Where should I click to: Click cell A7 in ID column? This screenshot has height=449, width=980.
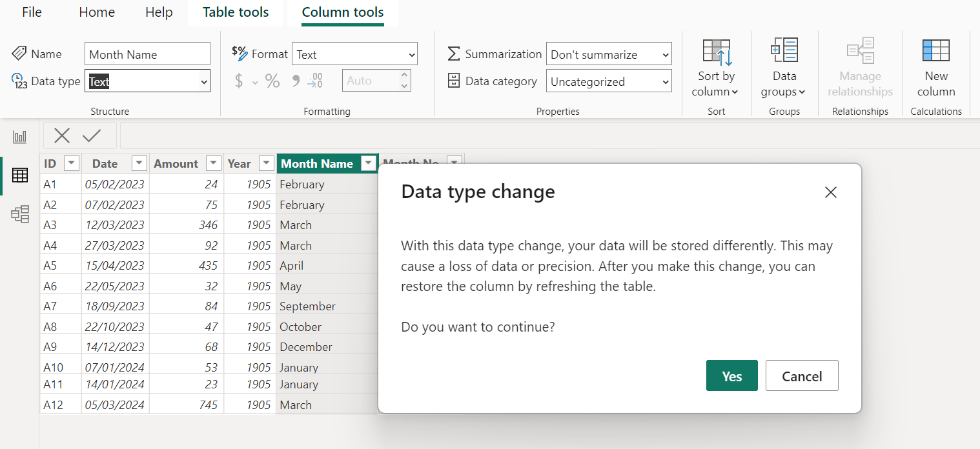tap(61, 306)
